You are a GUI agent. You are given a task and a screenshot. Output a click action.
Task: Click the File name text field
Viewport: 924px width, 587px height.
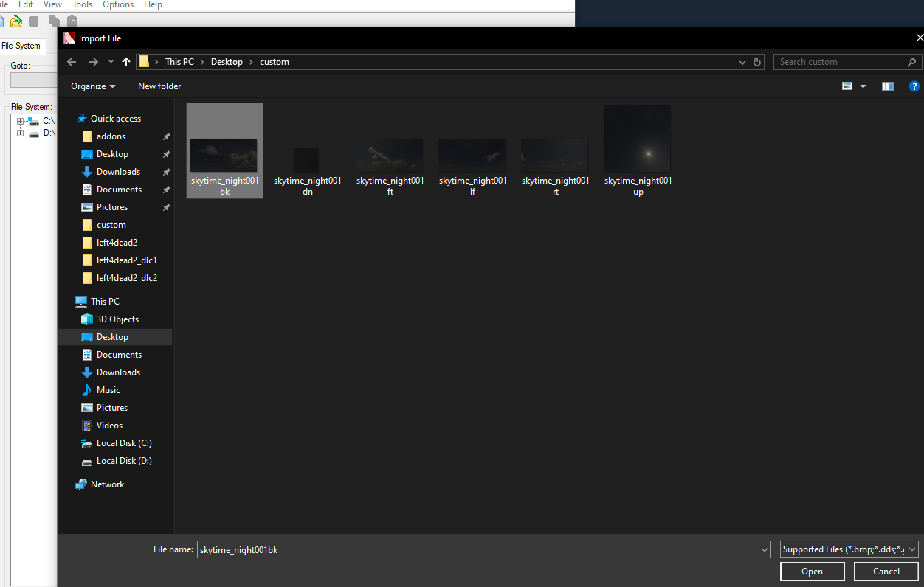pos(477,549)
